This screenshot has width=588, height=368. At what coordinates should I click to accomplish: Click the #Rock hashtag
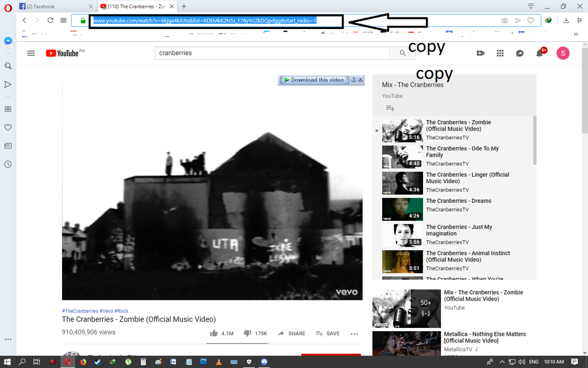121,311
